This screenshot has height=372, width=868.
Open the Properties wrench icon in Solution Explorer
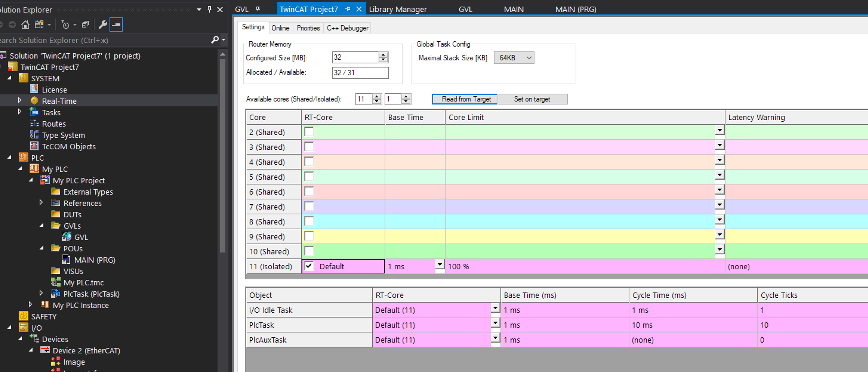click(103, 24)
